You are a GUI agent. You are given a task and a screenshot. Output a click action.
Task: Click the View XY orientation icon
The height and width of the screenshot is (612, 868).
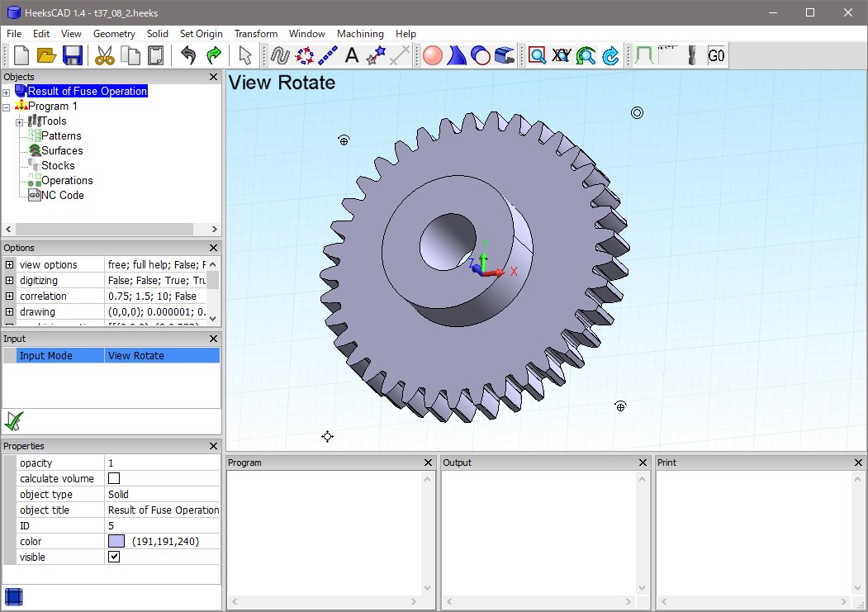coord(562,55)
